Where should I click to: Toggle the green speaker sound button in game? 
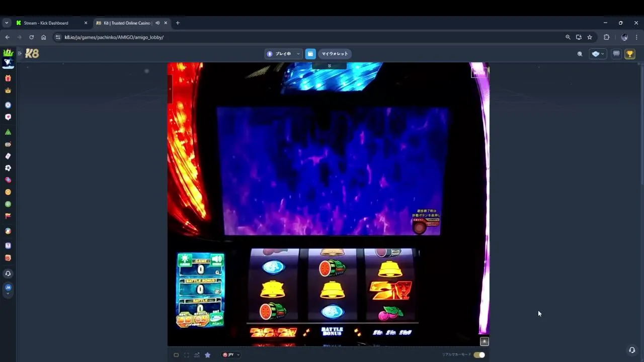[216, 259]
